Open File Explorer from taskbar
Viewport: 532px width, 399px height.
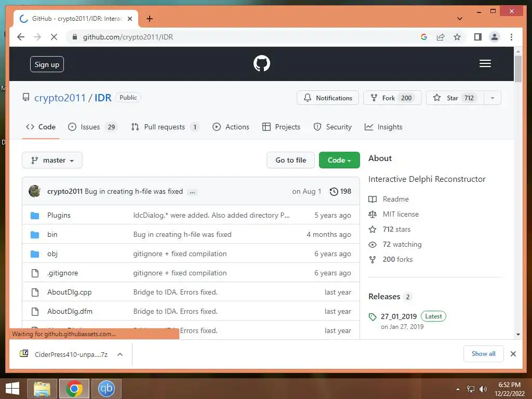[42, 389]
